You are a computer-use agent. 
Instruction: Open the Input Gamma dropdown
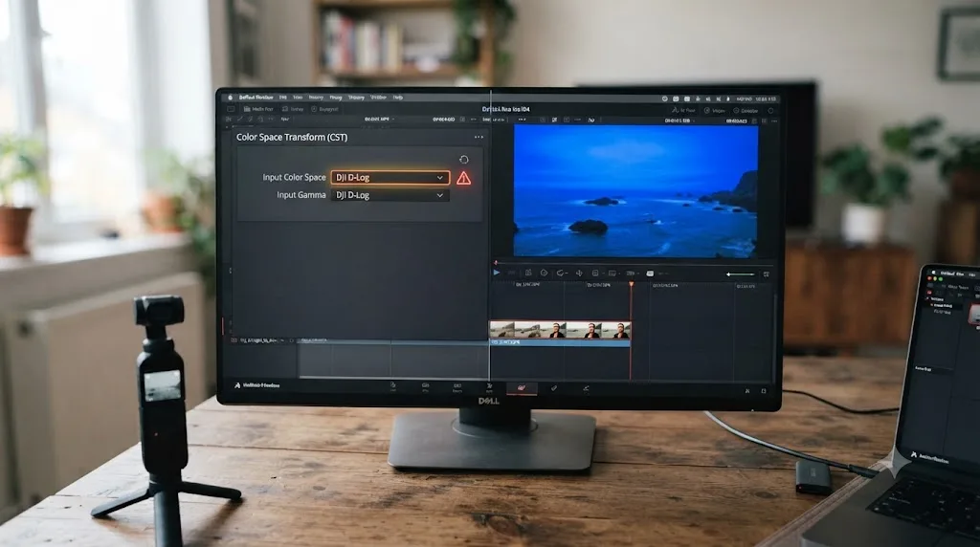pos(390,195)
